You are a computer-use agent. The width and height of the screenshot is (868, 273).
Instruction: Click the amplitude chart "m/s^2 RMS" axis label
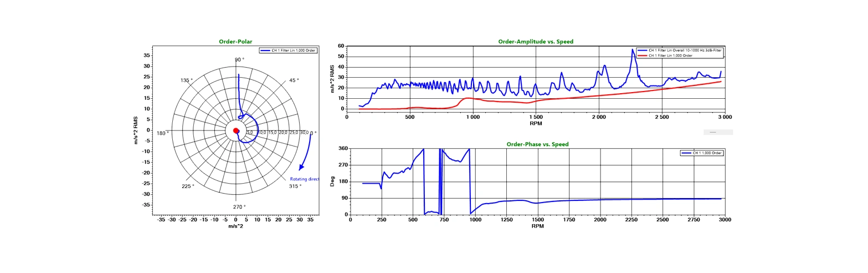(x=333, y=78)
